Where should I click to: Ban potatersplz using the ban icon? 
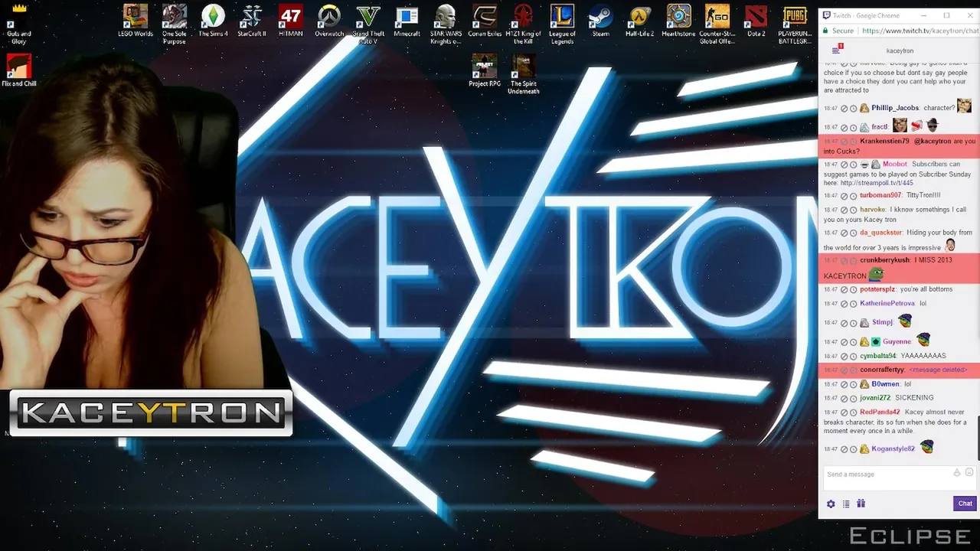pyautogui.click(x=844, y=290)
